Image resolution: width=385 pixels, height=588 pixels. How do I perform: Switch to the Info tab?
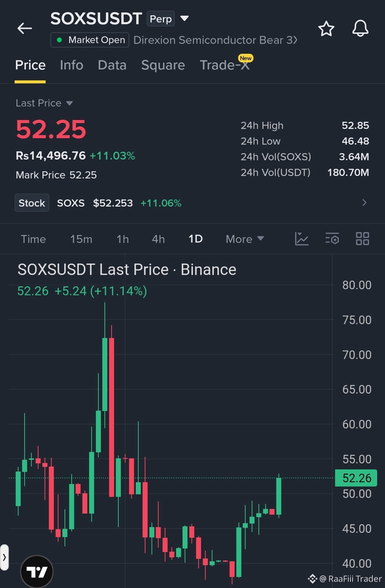coord(72,65)
